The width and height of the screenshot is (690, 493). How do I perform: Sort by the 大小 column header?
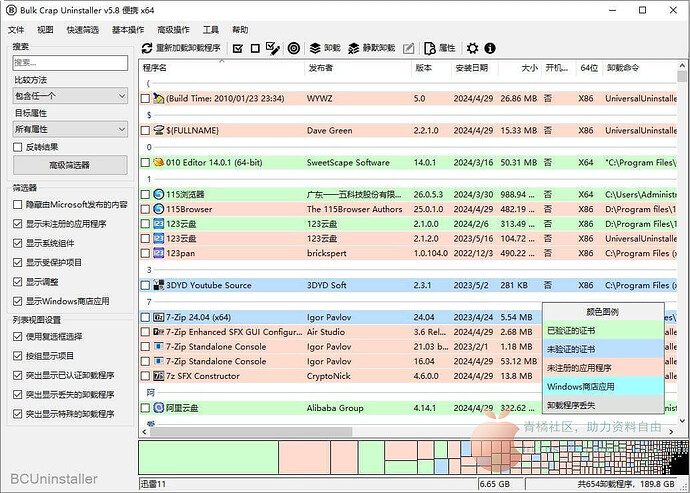(x=520, y=68)
